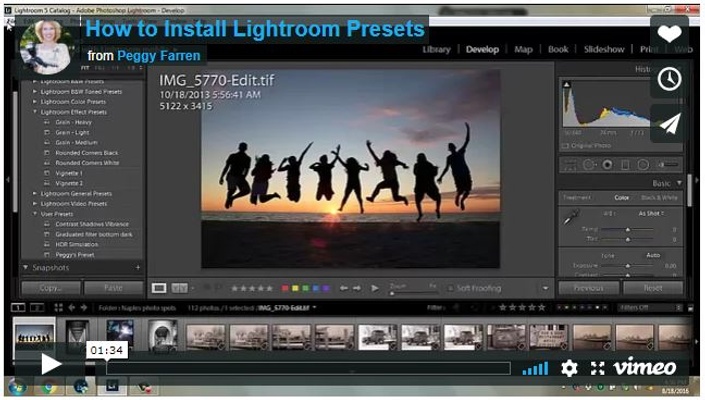The width and height of the screenshot is (705, 400).
Task: Enable the Soft Proofing checkbox
Action: [450, 289]
